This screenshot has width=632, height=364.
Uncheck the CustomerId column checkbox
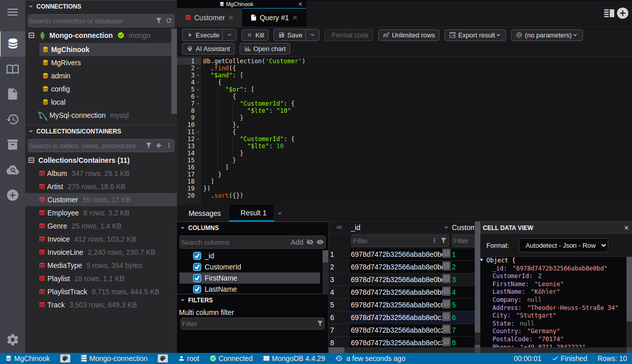point(197,267)
